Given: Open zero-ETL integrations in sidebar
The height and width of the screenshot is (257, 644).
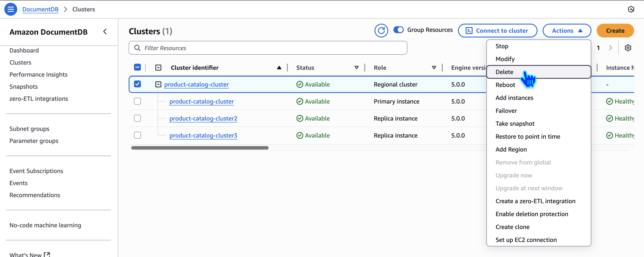Looking at the screenshot, I should (39, 98).
